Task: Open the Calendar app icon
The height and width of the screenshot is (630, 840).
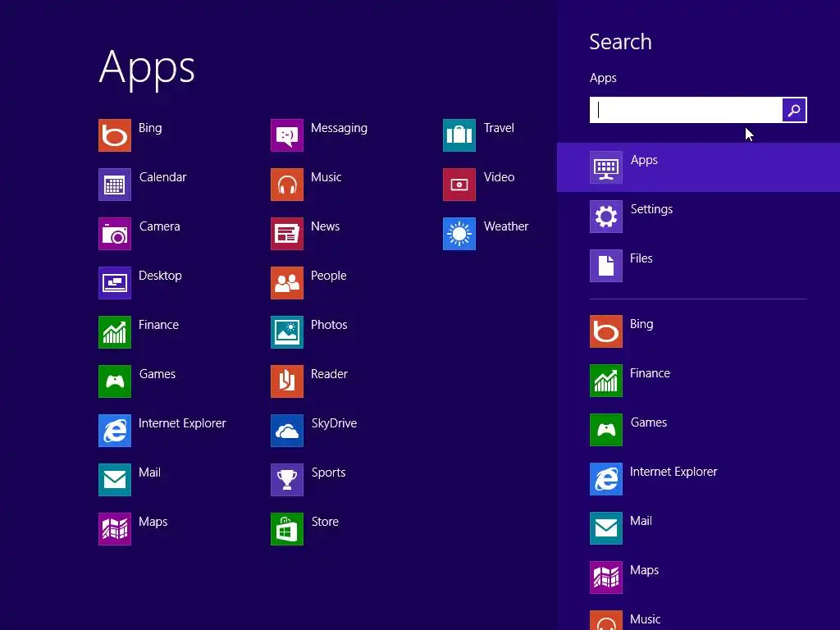Action: pyautogui.click(x=115, y=185)
